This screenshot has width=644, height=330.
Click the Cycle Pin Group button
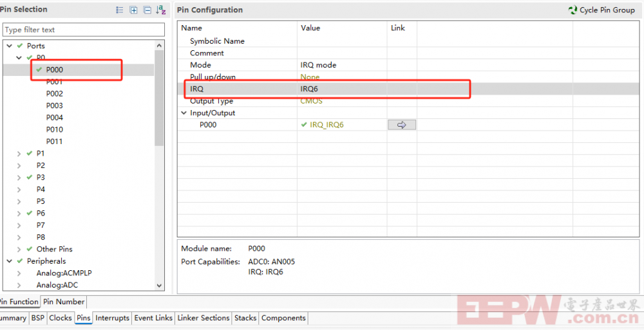601,10
